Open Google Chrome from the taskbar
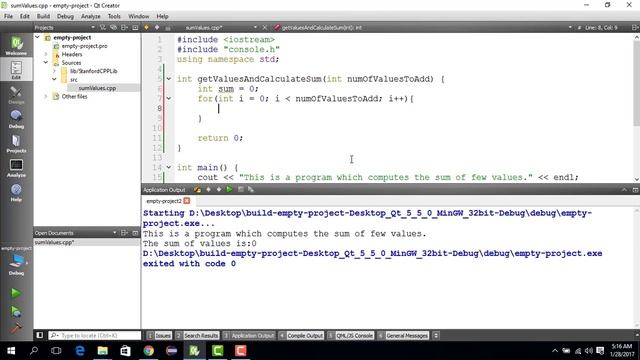 click(x=149, y=351)
